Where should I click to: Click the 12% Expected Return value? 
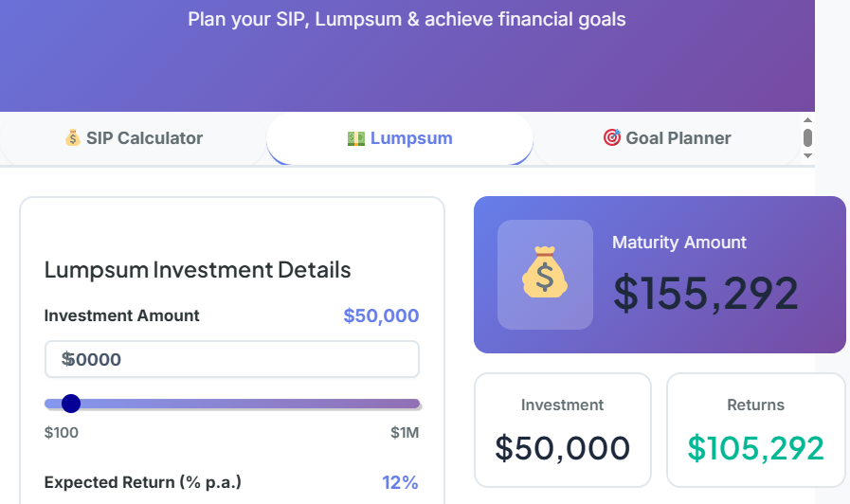(x=400, y=482)
